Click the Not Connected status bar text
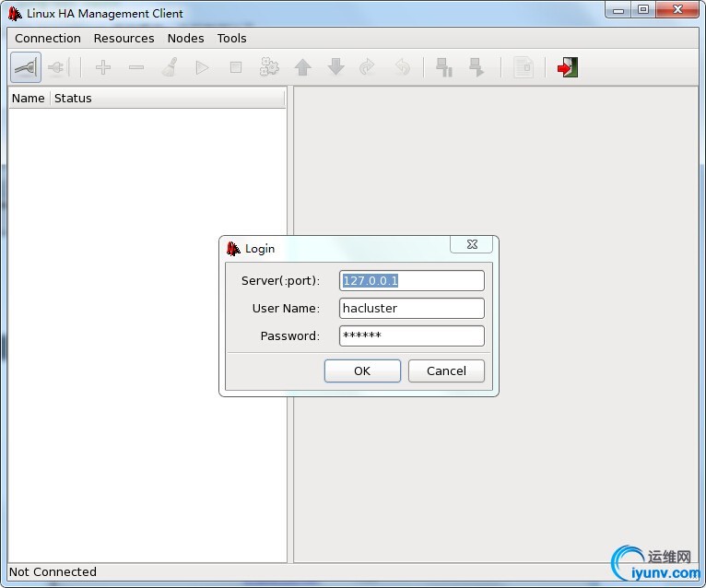The height and width of the screenshot is (588, 706). [53, 571]
